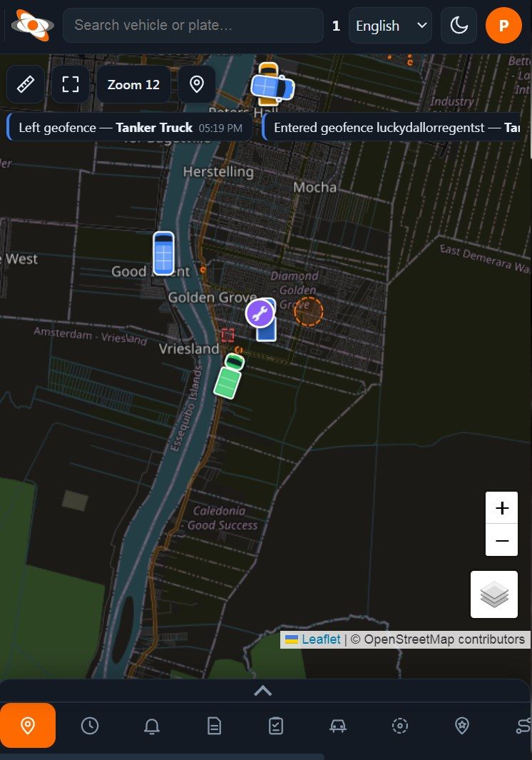The width and height of the screenshot is (532, 760).
Task: Open Left geofence Tanker Truck notification
Action: (x=130, y=128)
